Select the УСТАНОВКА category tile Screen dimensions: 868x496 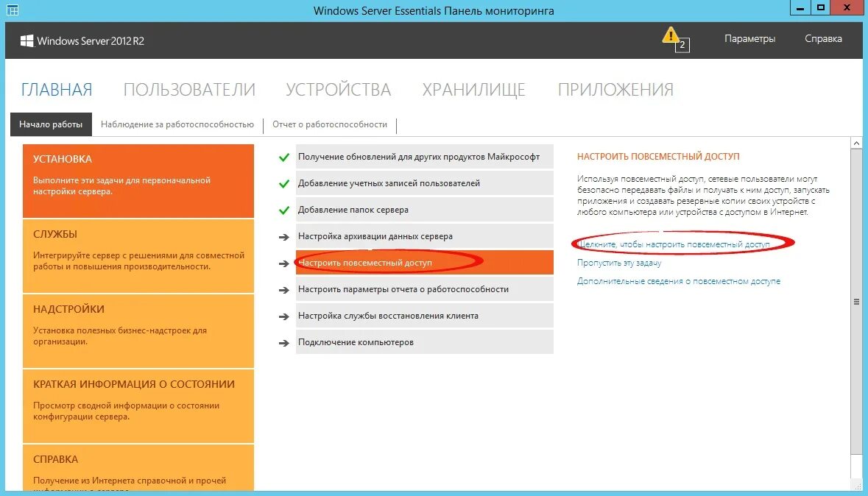tap(138, 181)
